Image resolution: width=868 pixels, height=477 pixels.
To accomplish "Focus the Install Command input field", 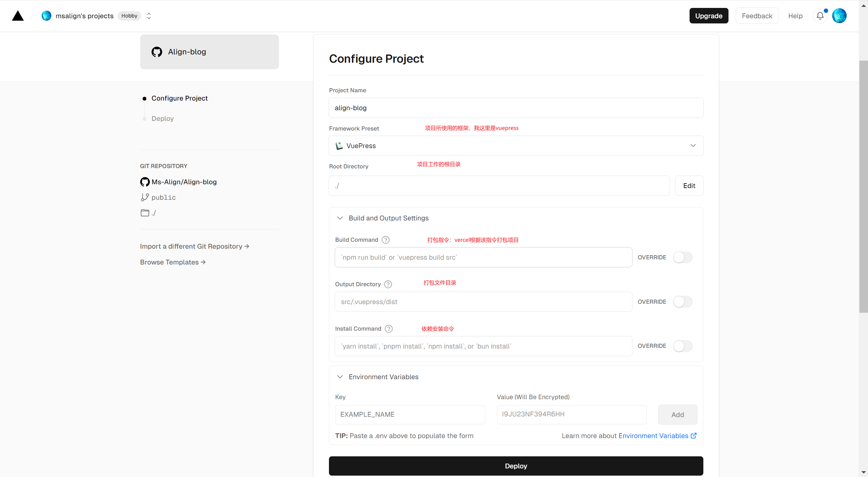I will pyautogui.click(x=483, y=346).
